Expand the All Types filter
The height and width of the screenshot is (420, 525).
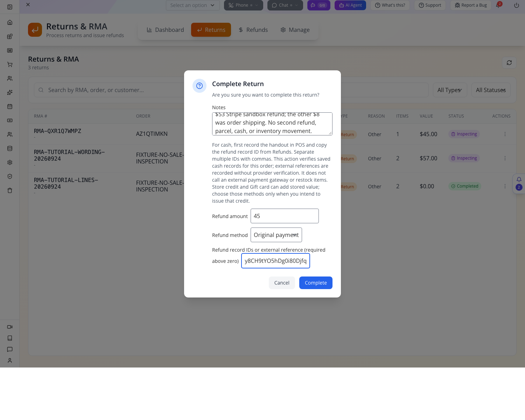450,90
